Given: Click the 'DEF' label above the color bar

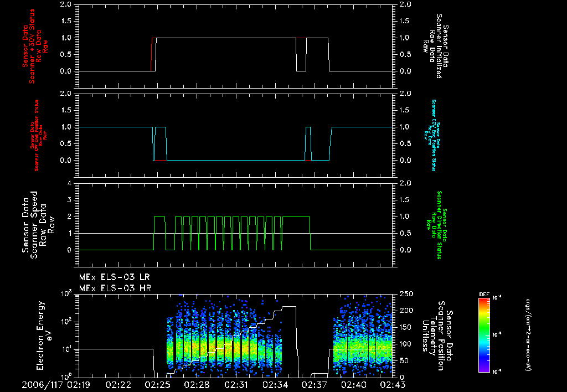Looking at the screenshot, I should [x=484, y=295].
